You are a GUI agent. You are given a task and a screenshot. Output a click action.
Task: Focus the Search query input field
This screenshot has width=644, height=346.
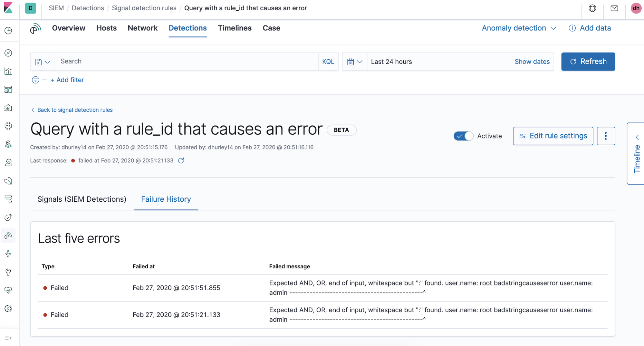coord(187,62)
